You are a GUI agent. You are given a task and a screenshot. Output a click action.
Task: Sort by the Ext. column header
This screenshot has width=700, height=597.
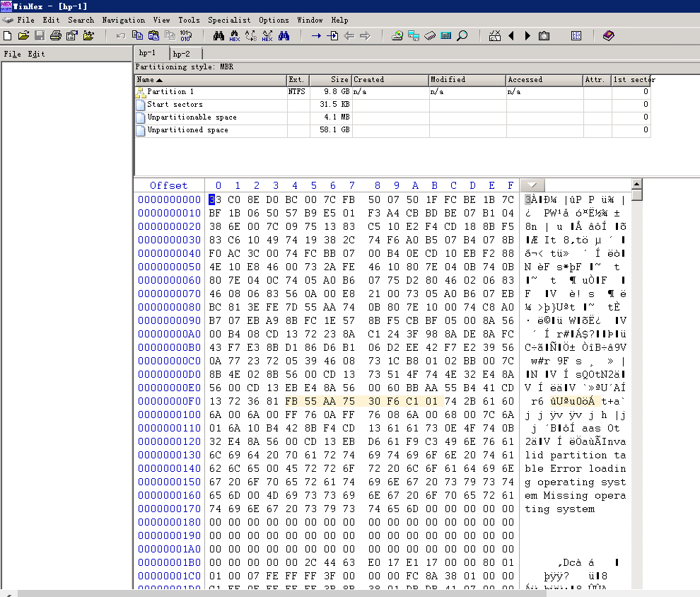[298, 80]
